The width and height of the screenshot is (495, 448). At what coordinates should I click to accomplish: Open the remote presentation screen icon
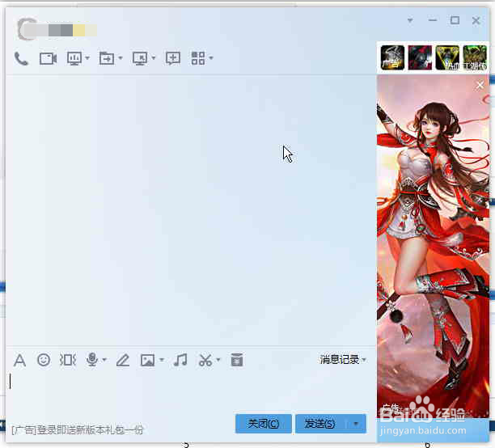tap(74, 58)
